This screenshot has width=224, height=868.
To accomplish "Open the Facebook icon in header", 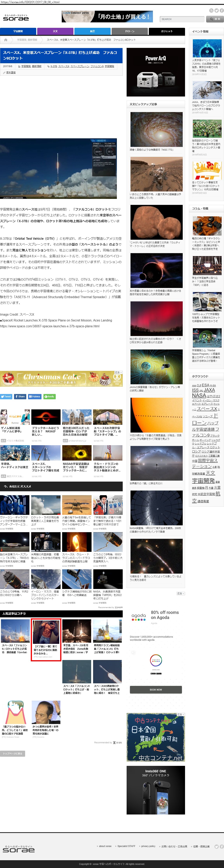I will pos(221,11).
